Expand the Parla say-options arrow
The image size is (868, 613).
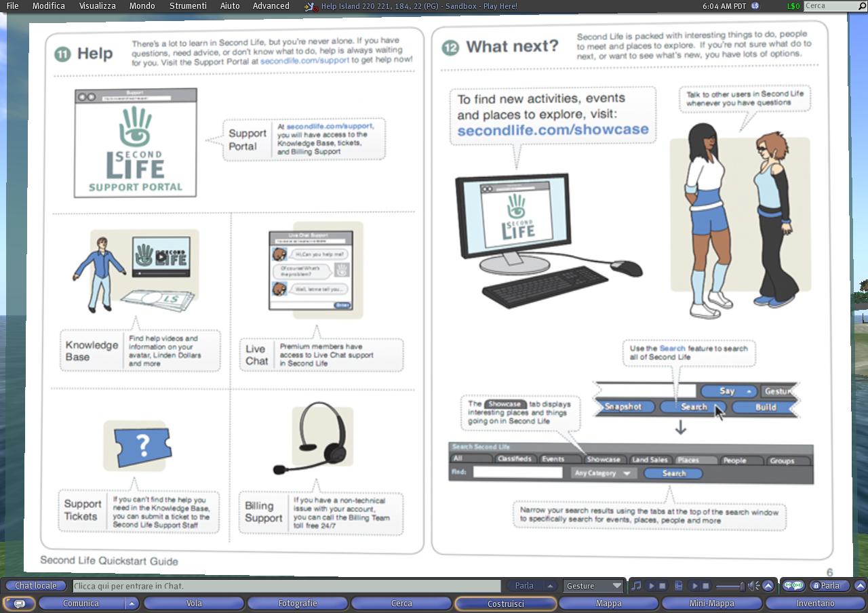pos(551,586)
